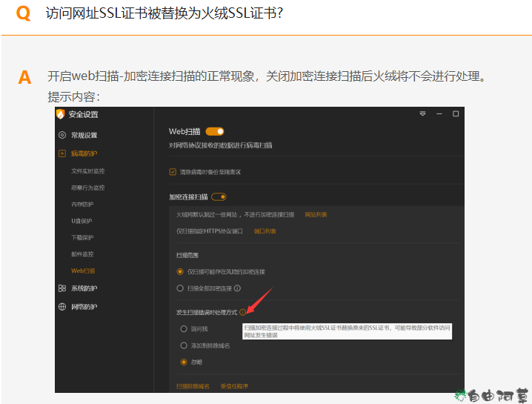Go to 下载保护 settings
This screenshot has width=532, height=404.
pos(82,238)
